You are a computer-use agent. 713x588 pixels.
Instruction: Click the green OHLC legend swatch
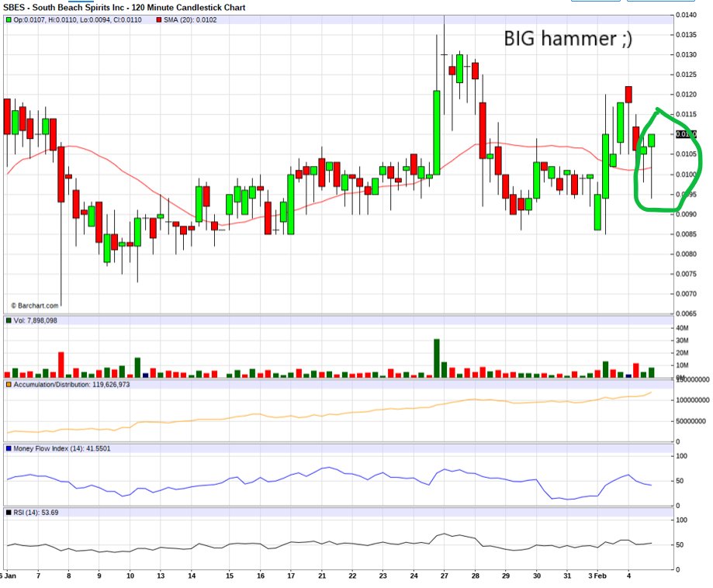pyautogui.click(x=9, y=20)
